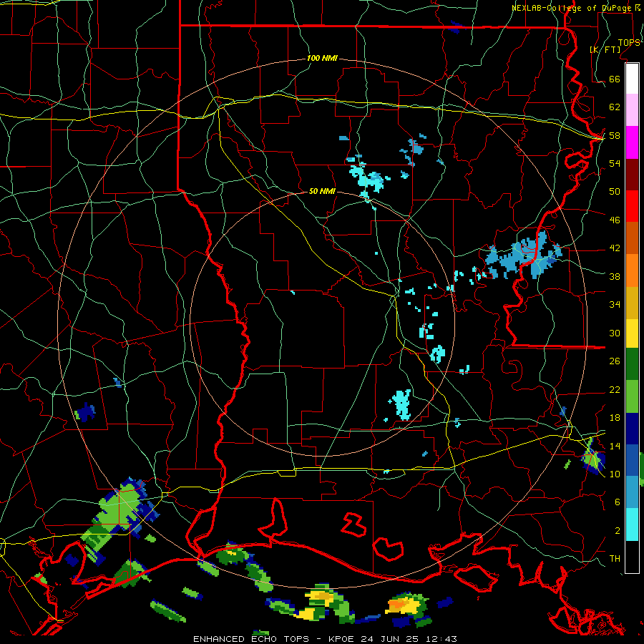Click the cyan legend swatch near 2
This screenshot has width=644, height=644.
click(x=632, y=525)
